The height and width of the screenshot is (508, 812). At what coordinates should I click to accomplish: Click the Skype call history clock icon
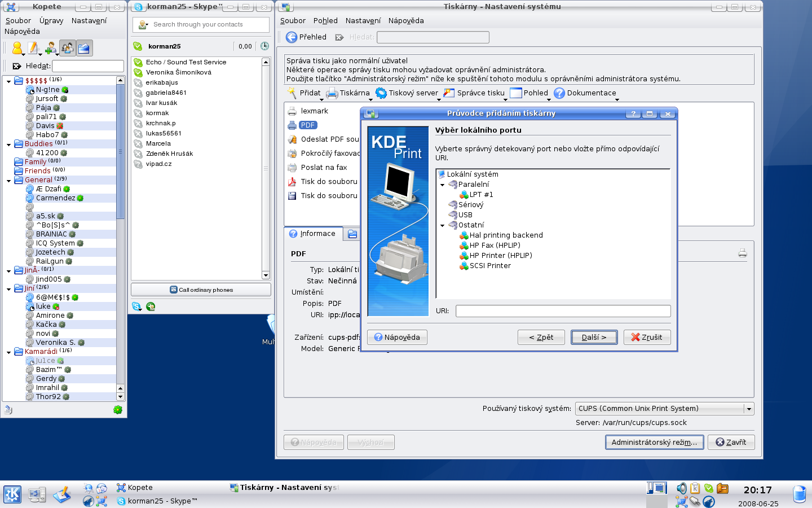[264, 46]
